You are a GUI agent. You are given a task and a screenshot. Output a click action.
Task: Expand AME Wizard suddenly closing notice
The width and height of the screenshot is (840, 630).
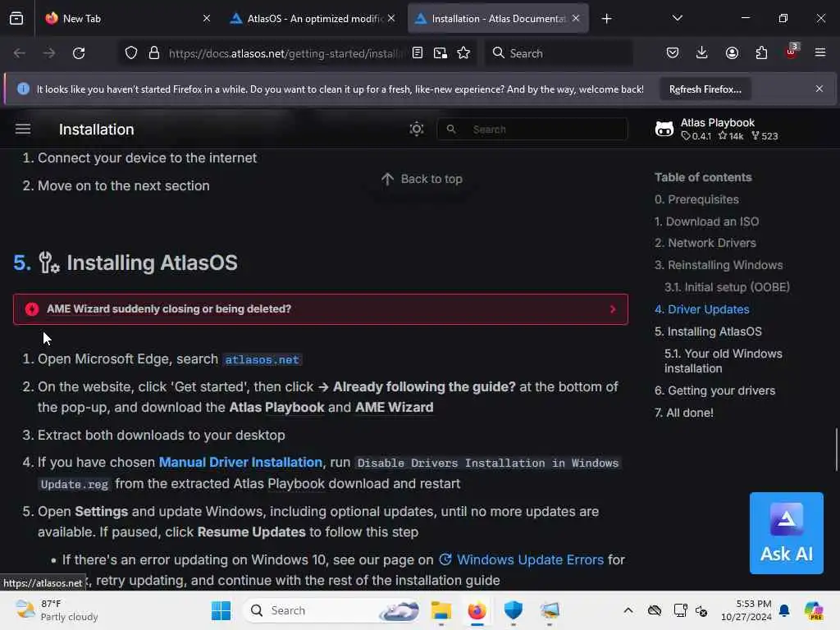pos(321,309)
